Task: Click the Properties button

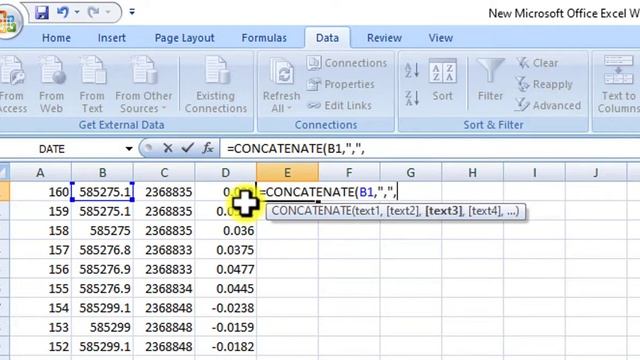Action: pos(340,84)
